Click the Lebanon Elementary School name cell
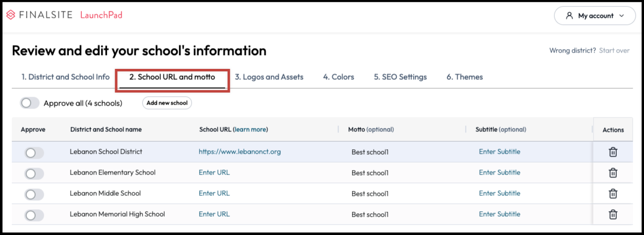 pos(113,173)
